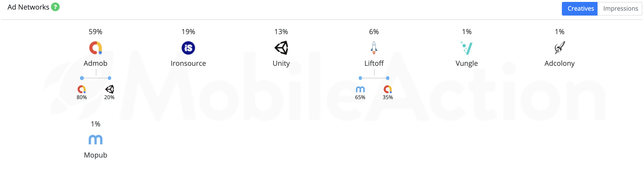The image size is (644, 172).
Task: Select the Mopub sub-icon under Liftoff
Action: [360, 89]
